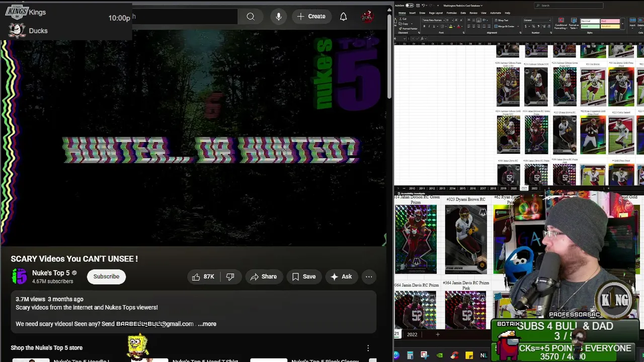Expand the cell Styles gallery
This screenshot has height=362, width=644.
[622, 24]
